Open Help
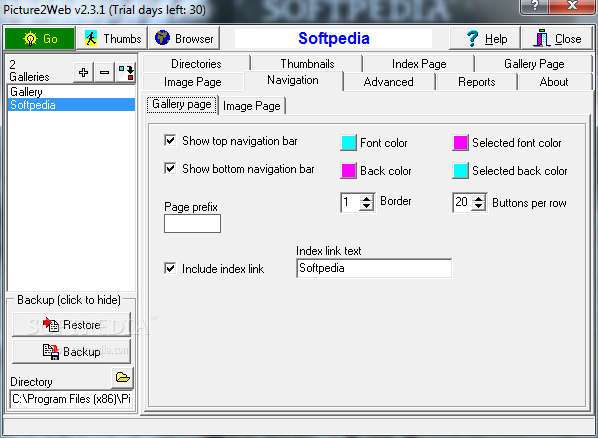Screen dimensions: 598x438 click(485, 39)
